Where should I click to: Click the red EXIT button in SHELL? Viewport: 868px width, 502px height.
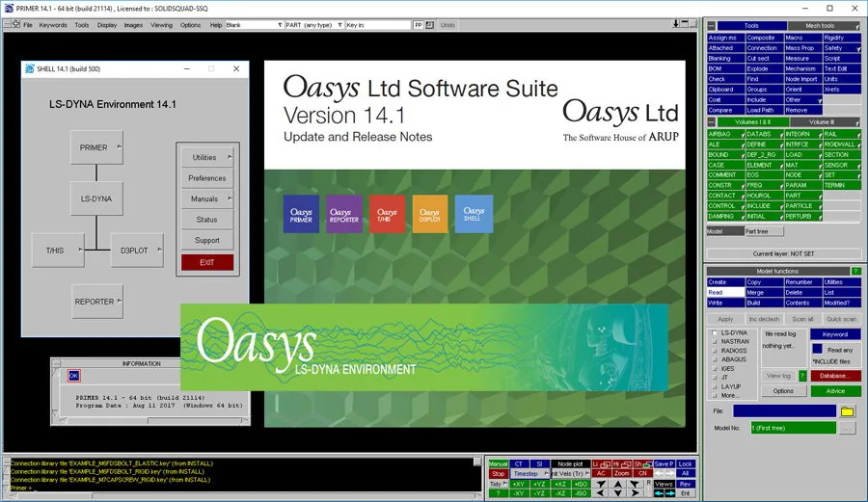click(207, 263)
